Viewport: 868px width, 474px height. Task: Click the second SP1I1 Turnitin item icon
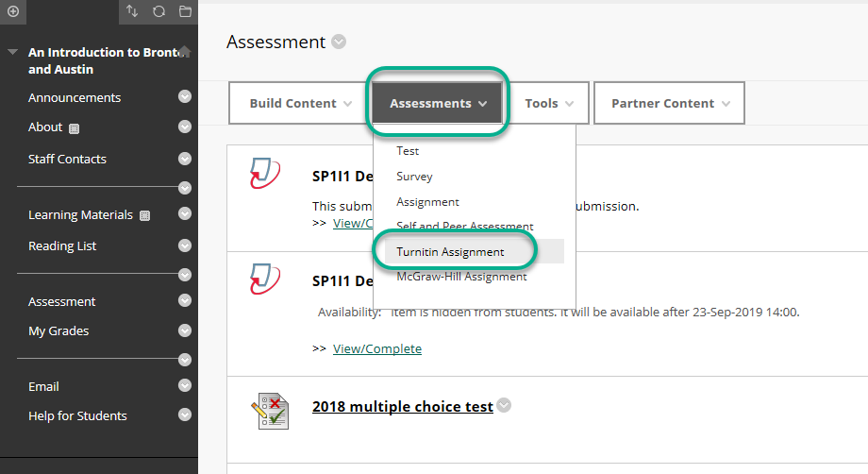[264, 279]
